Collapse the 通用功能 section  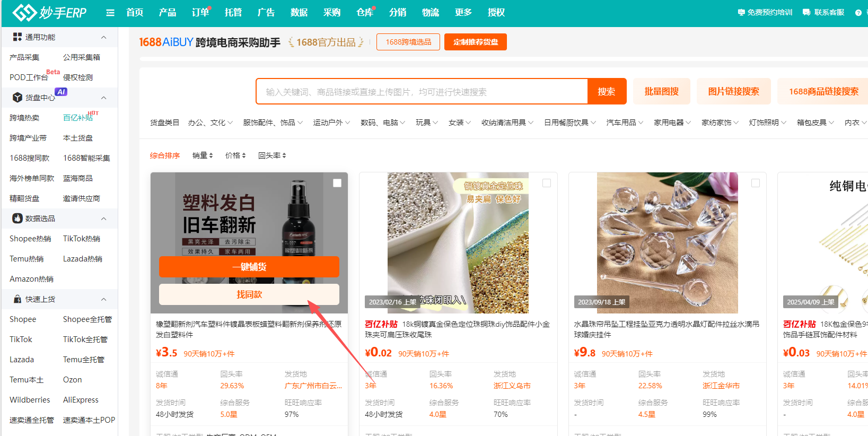pos(104,37)
